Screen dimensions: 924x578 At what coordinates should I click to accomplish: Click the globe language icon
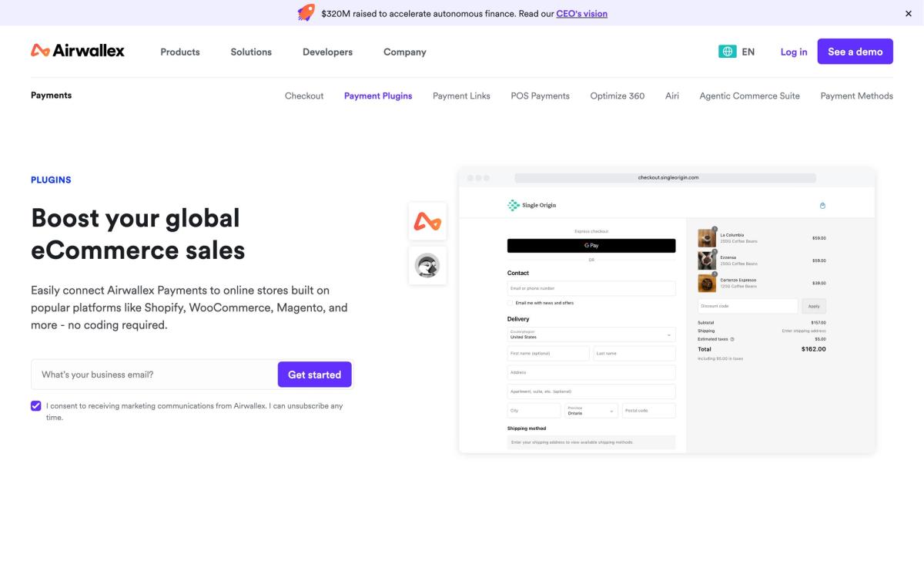point(727,52)
